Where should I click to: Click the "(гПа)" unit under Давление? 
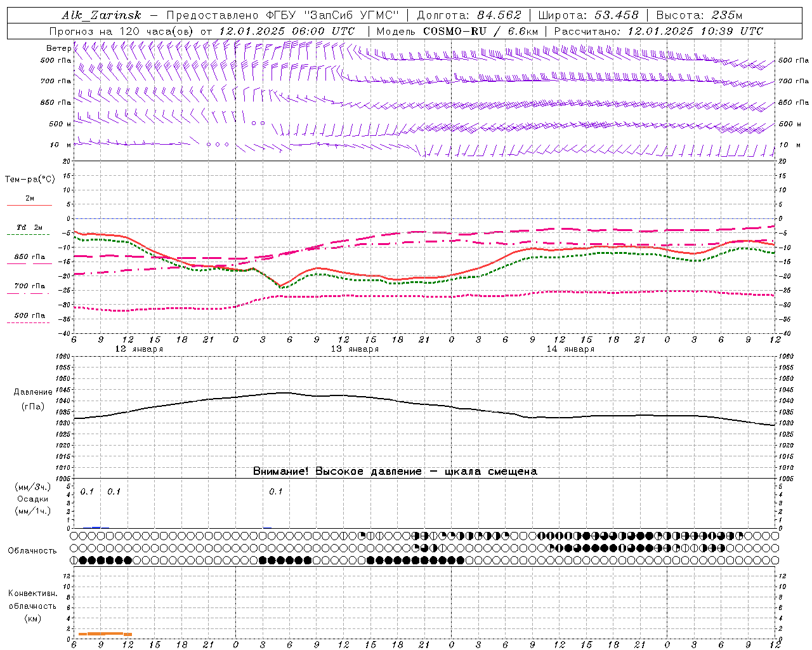pos(33,407)
